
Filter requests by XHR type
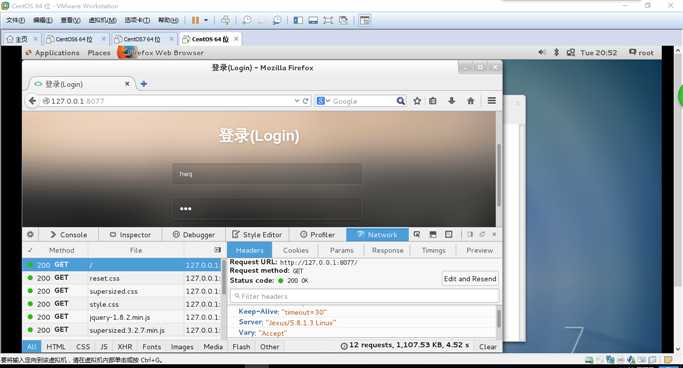coord(125,347)
